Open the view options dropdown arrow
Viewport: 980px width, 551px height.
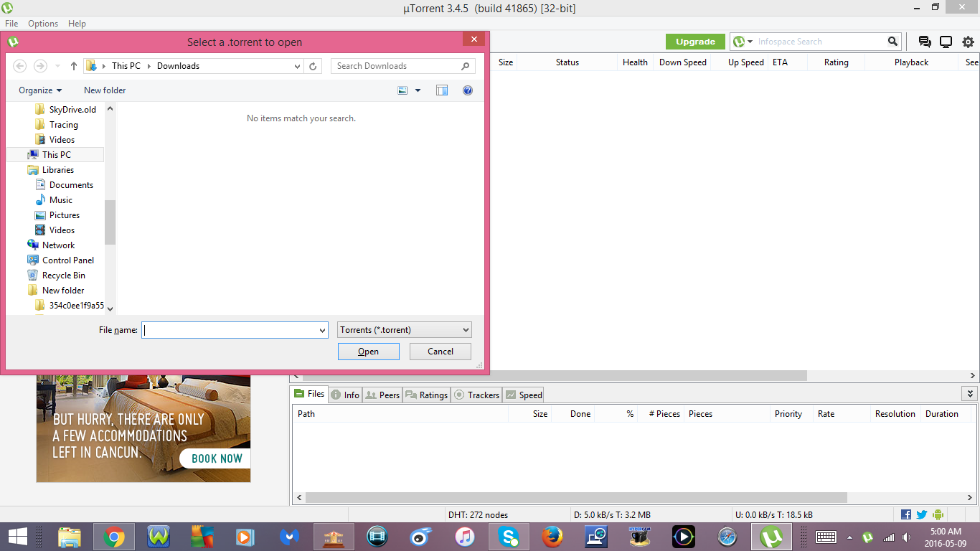(x=418, y=90)
